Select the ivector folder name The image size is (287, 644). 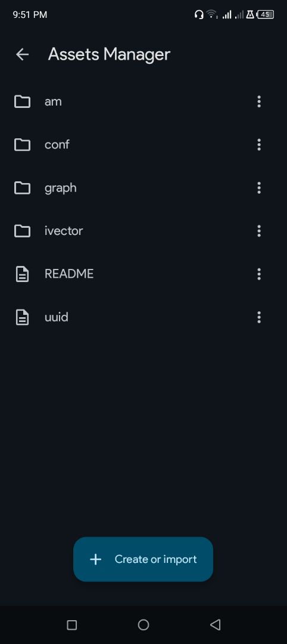pyautogui.click(x=64, y=231)
